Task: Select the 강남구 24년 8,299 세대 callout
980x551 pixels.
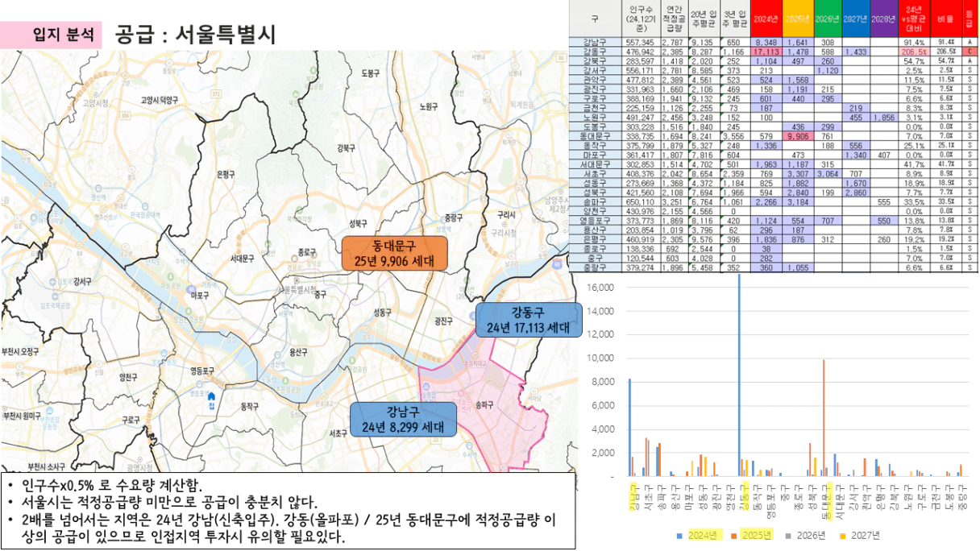Action: pyautogui.click(x=404, y=419)
